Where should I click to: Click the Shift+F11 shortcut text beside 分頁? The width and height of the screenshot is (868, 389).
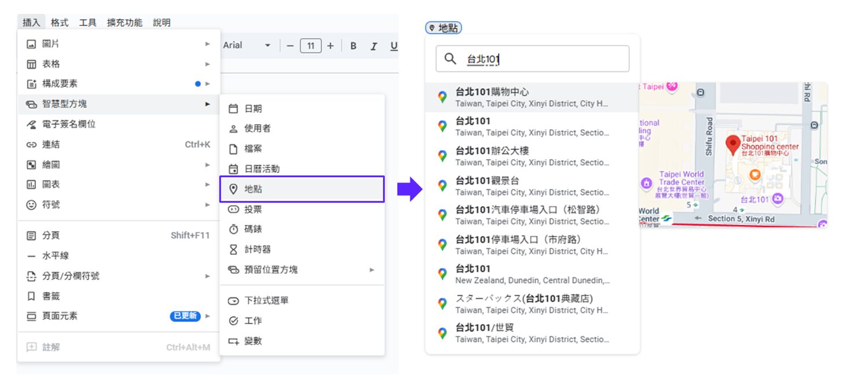[x=190, y=236]
